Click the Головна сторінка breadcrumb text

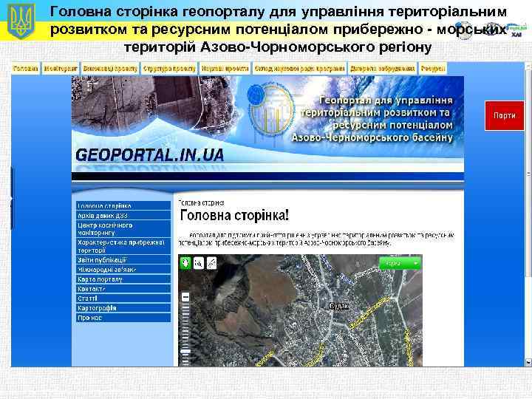coord(201,203)
